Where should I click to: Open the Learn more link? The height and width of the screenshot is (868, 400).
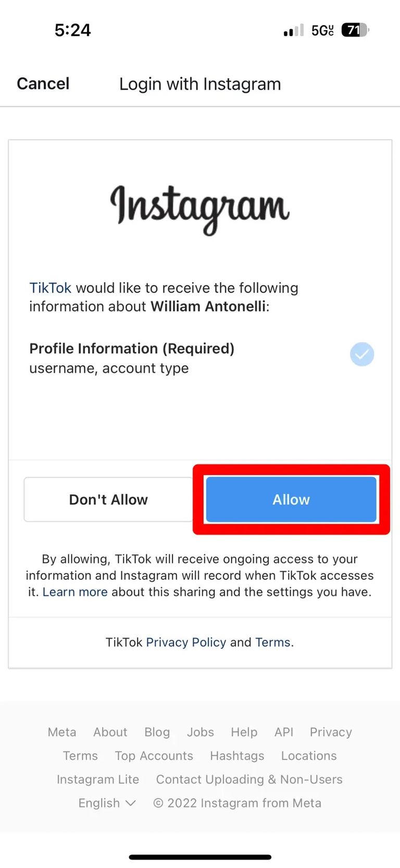point(75,592)
